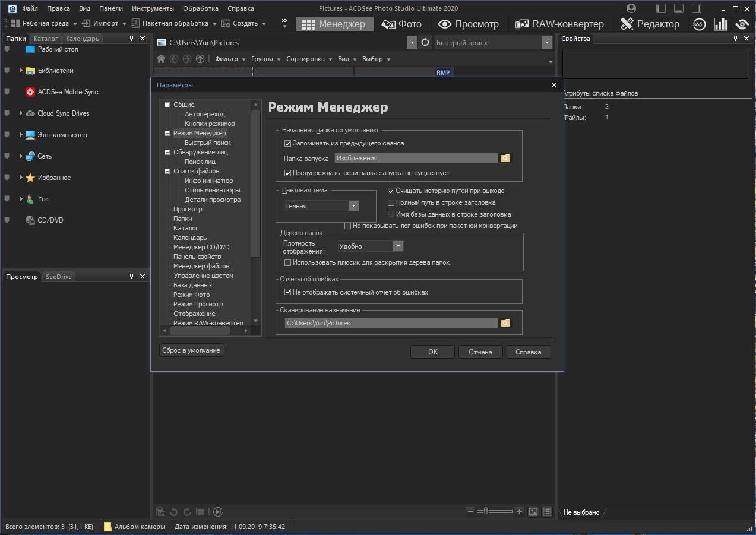Image resolution: width=756 pixels, height=535 pixels.
Task: Open the 'Сортировка' dropdown
Action: click(x=309, y=59)
